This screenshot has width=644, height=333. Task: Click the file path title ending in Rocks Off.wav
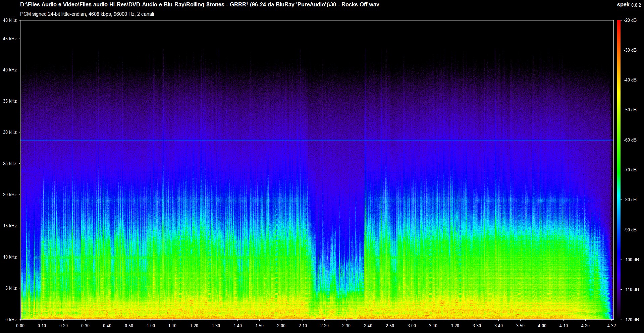click(200, 4)
